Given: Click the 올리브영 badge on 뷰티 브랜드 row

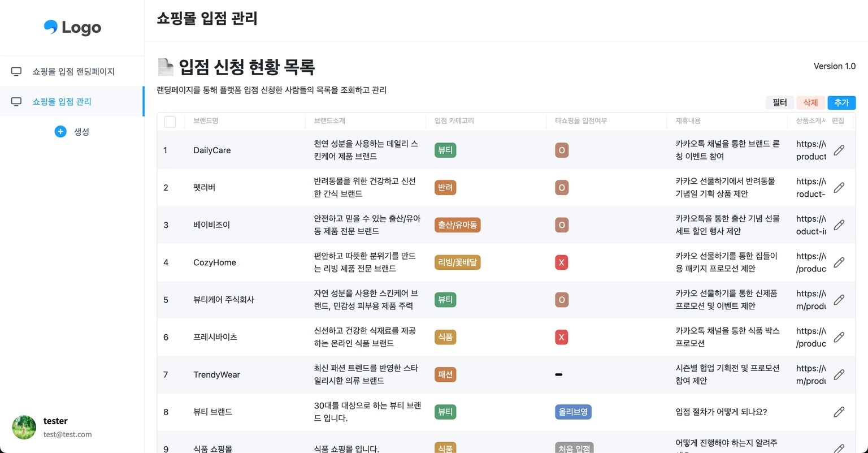Looking at the screenshot, I should (x=572, y=412).
